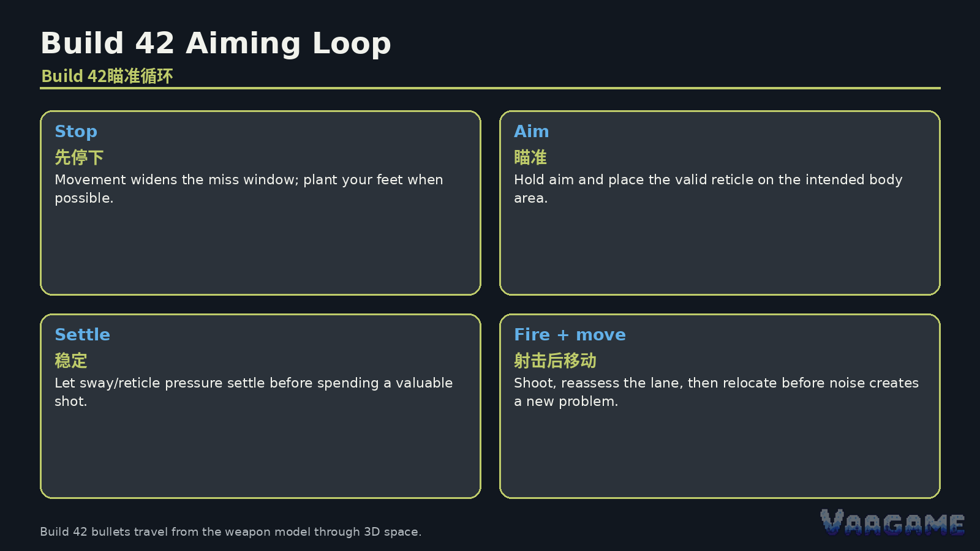The height and width of the screenshot is (551, 980).
Task: Click the 'Let sway/reticle pressure settle' text
Action: tap(254, 392)
